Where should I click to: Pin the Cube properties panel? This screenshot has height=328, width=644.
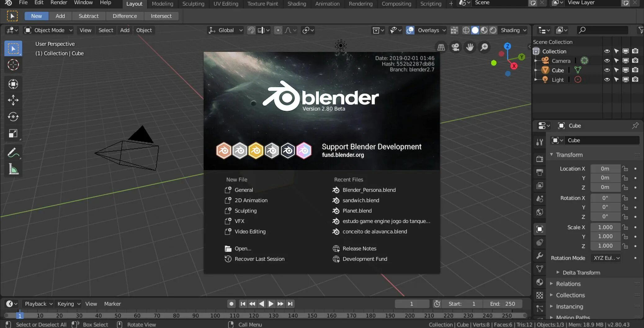tap(635, 125)
